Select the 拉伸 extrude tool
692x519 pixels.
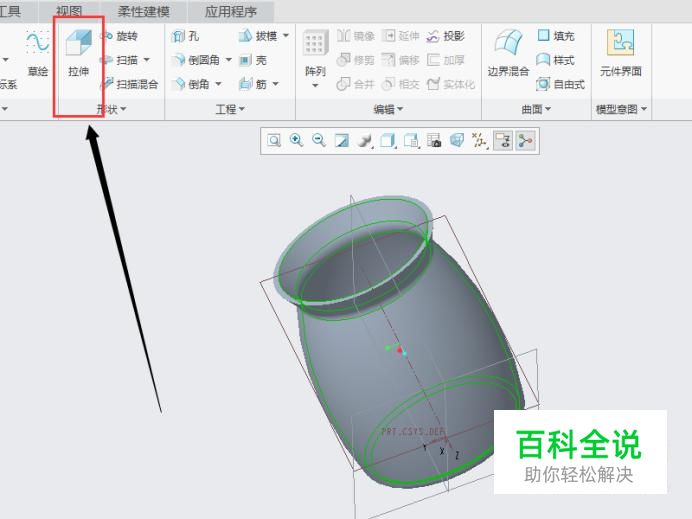tap(79, 53)
